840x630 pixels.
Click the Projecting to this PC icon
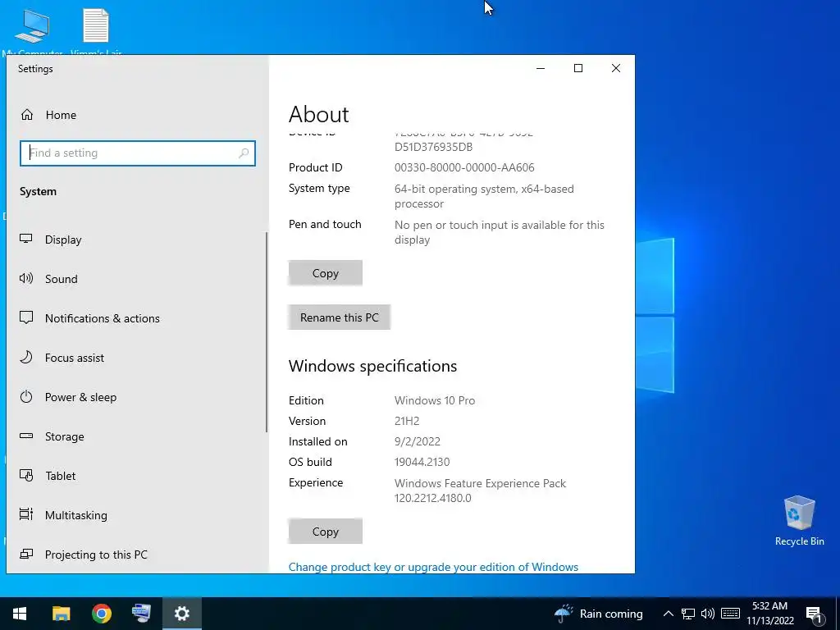[x=26, y=554]
